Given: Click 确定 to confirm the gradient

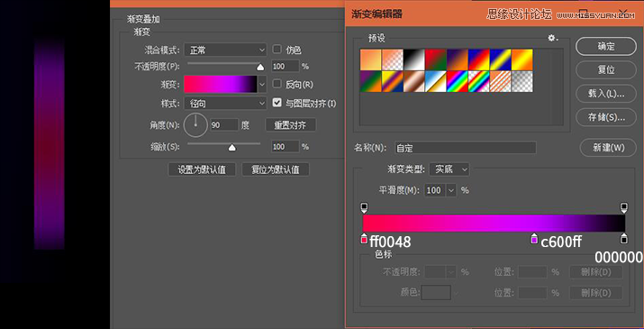Looking at the screenshot, I should pyautogui.click(x=606, y=47).
